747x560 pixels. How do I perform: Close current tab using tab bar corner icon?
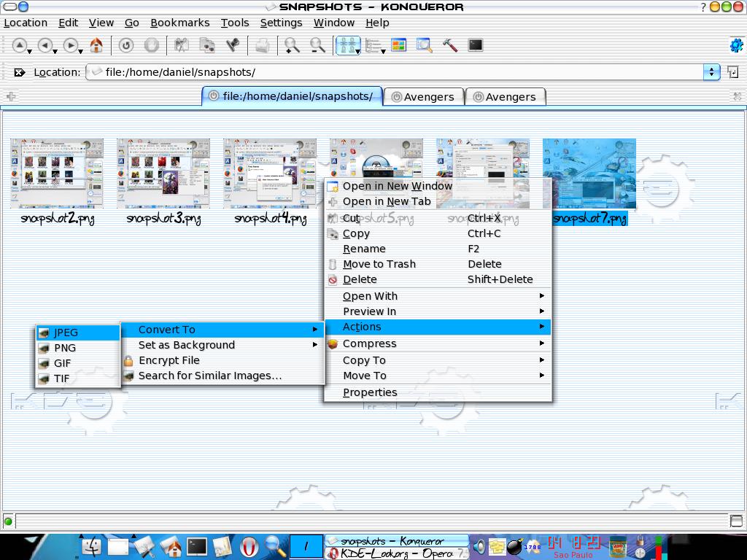[x=738, y=96]
